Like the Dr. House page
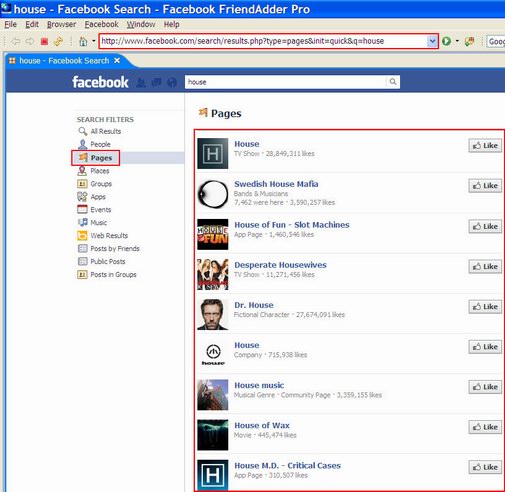 (485, 307)
